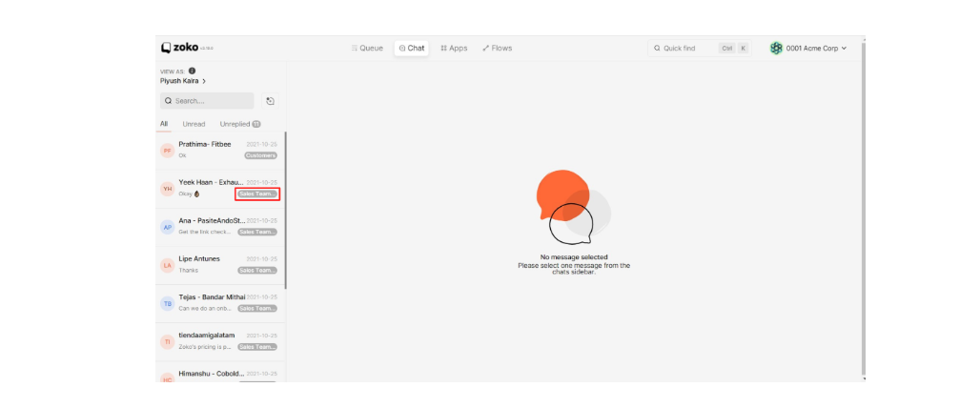Image resolution: width=980 pixels, height=408 pixels.
Task: Open the Prathima- Fitbee chat
Action: pos(220,150)
